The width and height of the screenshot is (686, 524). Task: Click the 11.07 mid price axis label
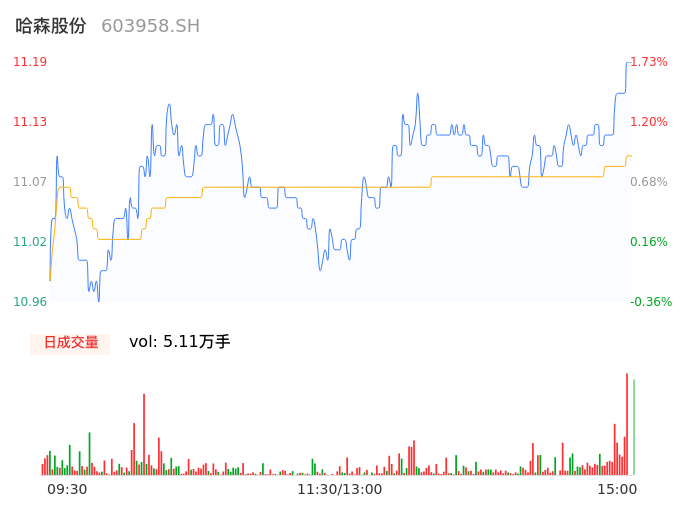tap(30, 182)
